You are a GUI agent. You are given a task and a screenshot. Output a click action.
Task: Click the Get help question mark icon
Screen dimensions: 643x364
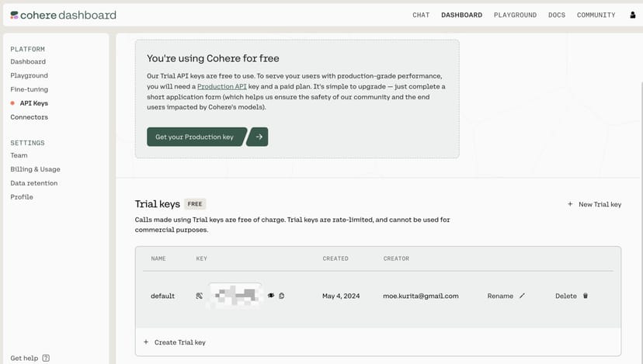(x=46, y=358)
